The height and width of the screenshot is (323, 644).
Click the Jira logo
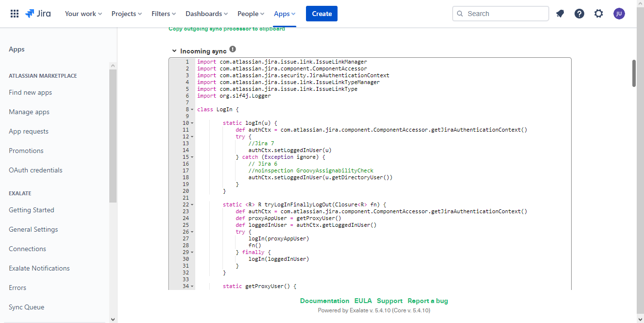(38, 14)
